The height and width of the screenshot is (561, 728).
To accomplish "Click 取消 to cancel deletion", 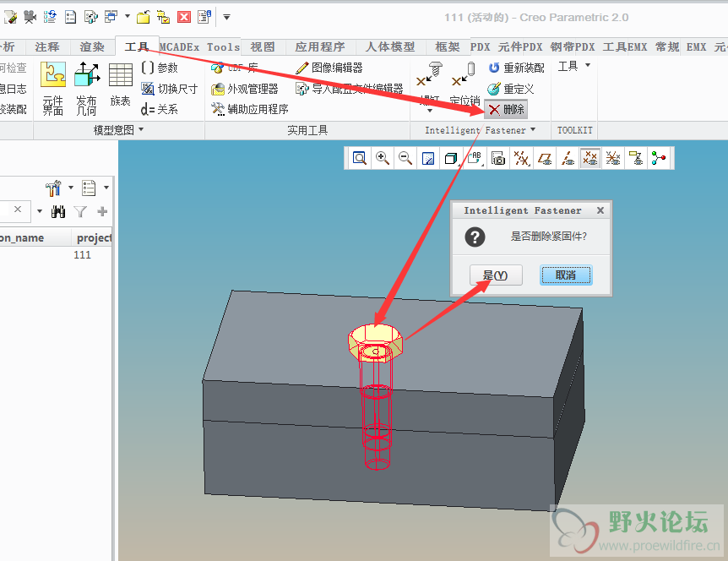I will [566, 275].
